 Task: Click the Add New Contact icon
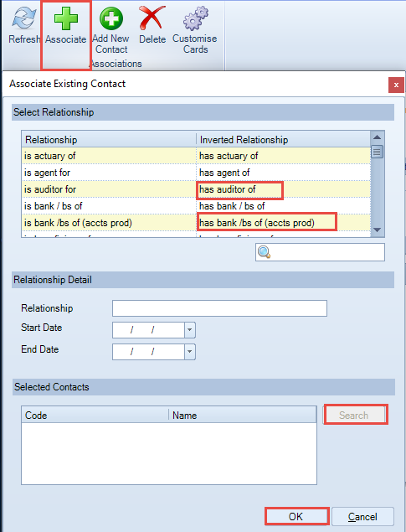point(111,18)
